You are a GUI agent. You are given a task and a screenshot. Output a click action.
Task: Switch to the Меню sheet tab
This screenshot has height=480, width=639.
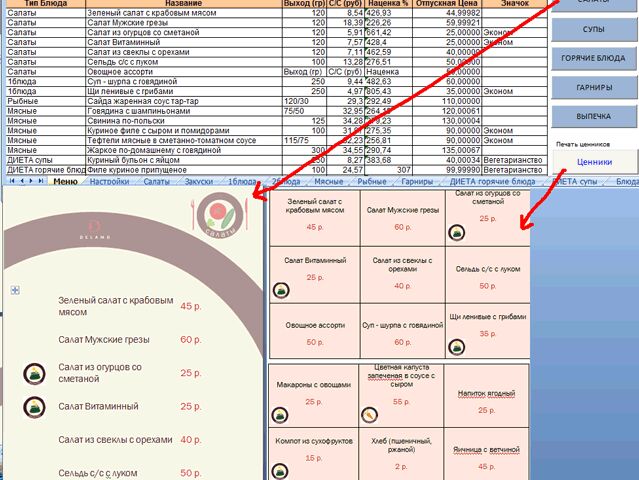[x=65, y=181]
